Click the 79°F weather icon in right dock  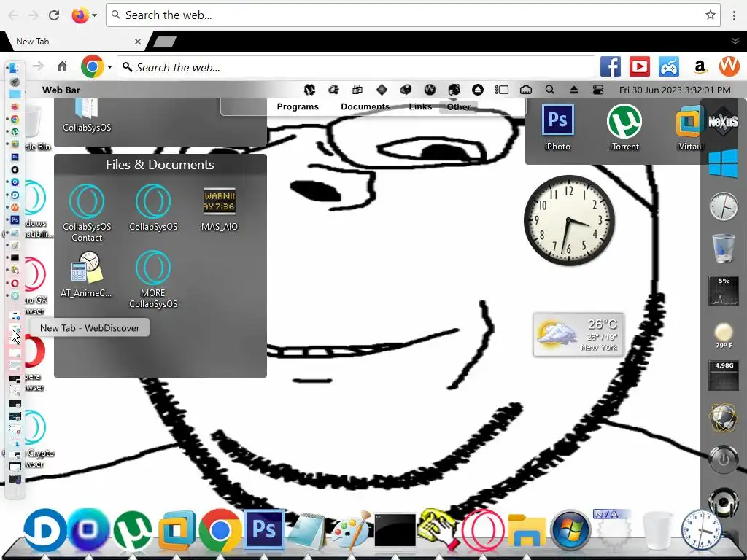pos(723,335)
